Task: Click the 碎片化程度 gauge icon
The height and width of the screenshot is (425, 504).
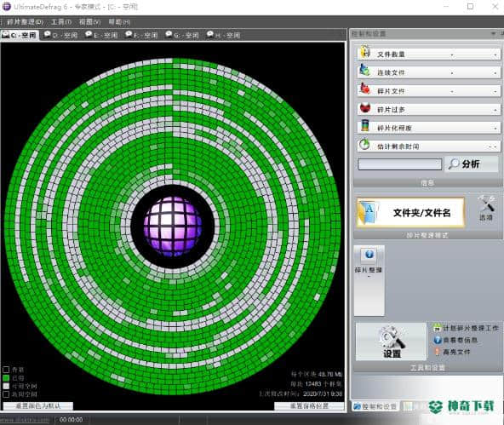Action: tap(365, 126)
